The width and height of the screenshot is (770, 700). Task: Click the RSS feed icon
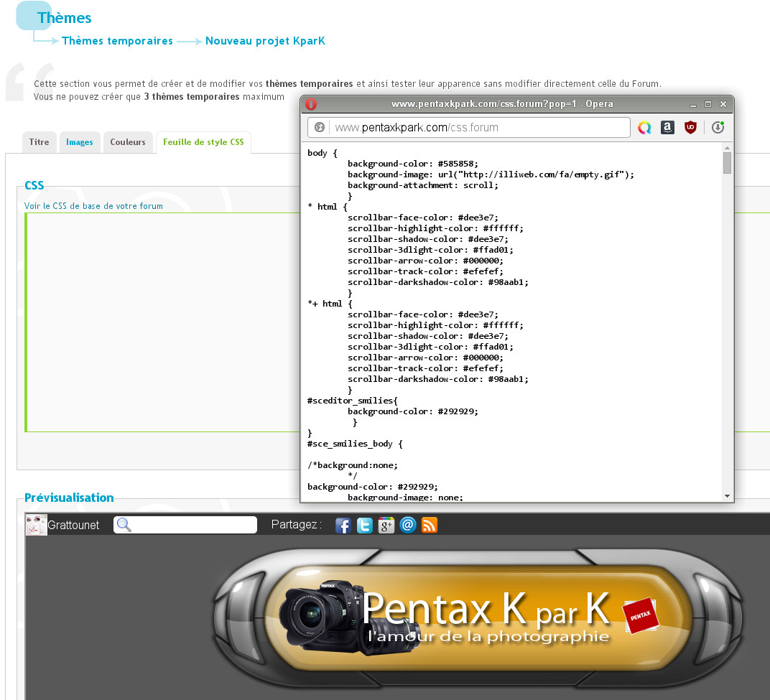coord(430,526)
